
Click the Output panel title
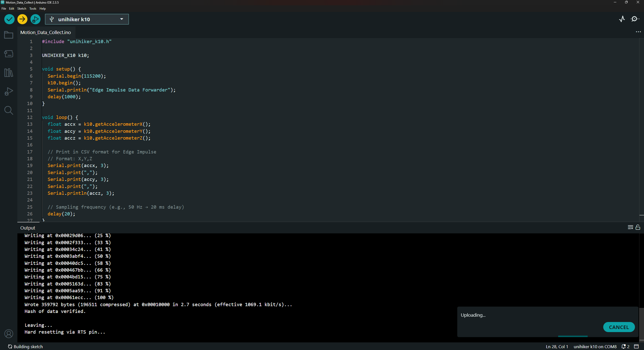[x=28, y=228]
